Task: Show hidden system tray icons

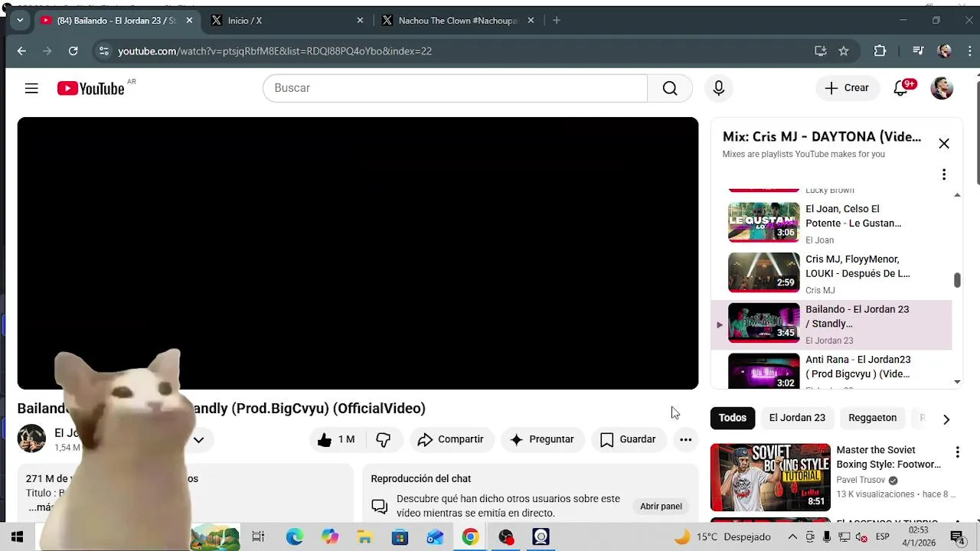Action: (792, 537)
